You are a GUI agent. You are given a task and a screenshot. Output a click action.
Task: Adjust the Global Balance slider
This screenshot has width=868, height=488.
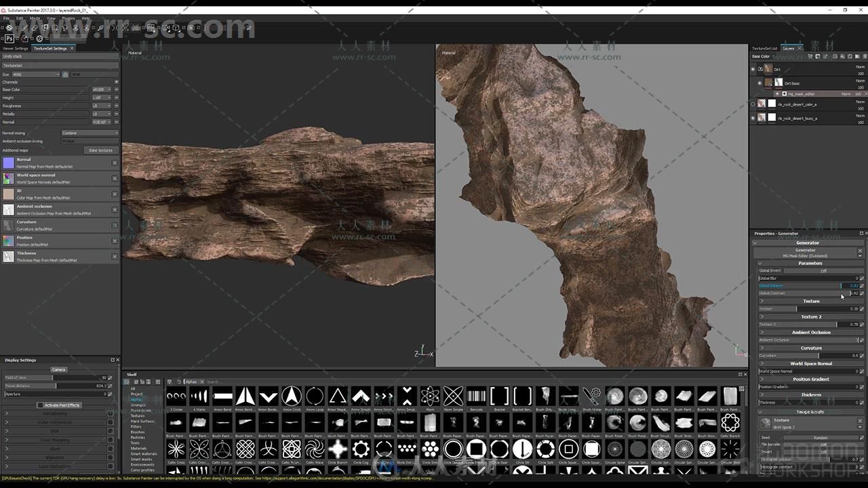[x=809, y=285]
